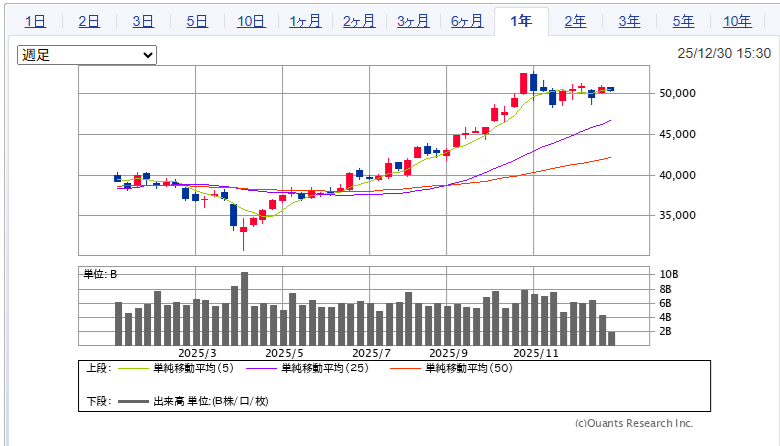Select the 10年 period tab
780x446 pixels.
tap(737, 21)
